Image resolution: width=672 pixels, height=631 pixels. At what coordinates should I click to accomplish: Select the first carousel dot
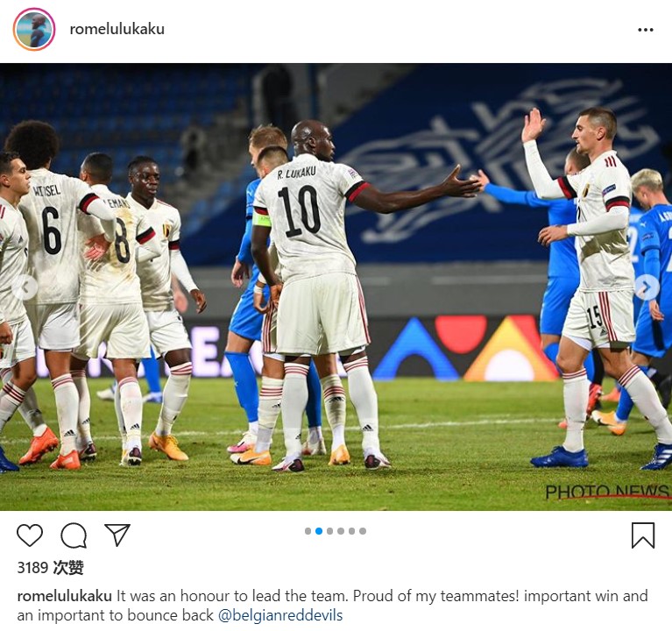[x=308, y=531]
